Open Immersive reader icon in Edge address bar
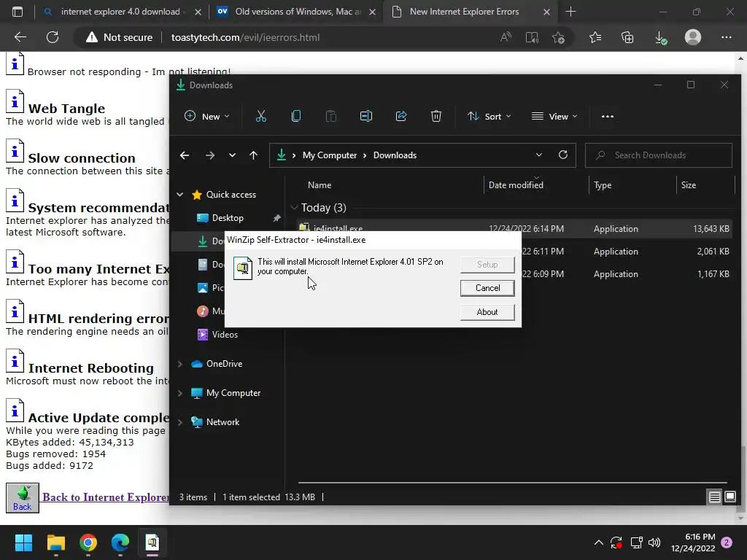This screenshot has width=747, height=560. (x=532, y=37)
